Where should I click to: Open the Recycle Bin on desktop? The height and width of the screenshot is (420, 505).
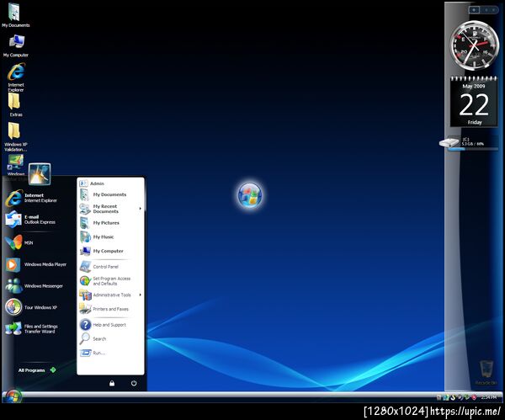coord(486,373)
